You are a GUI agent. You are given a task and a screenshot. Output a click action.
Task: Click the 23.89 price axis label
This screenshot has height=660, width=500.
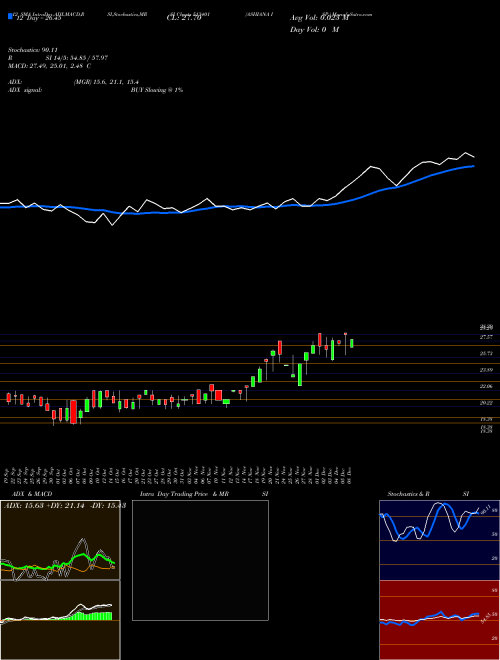pyautogui.click(x=486, y=370)
